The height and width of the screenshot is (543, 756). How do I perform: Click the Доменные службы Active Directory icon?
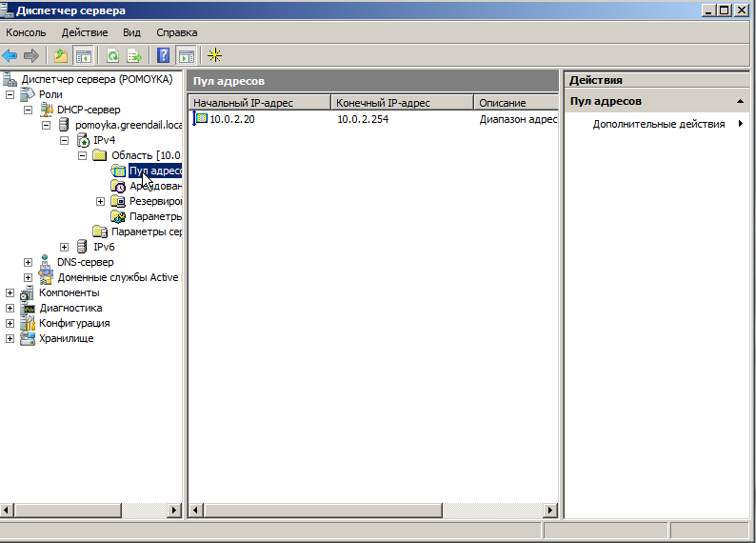click(46, 277)
